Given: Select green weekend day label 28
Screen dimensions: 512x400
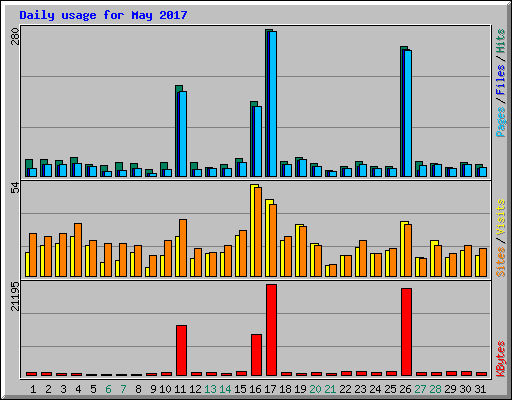Looking at the screenshot, I should (435, 389).
